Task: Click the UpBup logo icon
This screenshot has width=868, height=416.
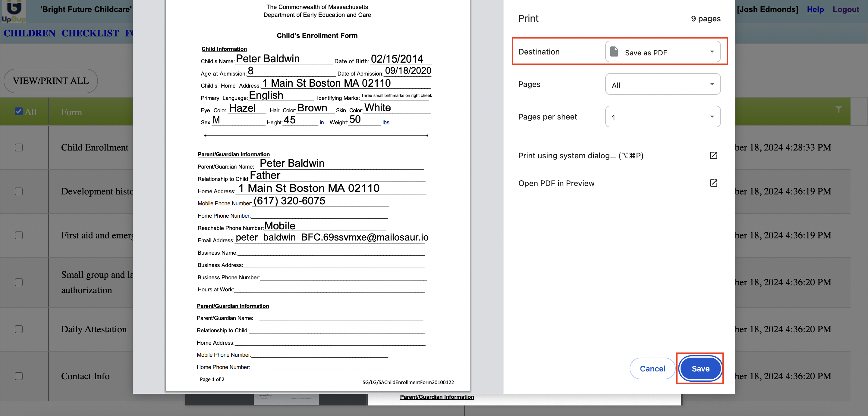Action: tap(14, 11)
